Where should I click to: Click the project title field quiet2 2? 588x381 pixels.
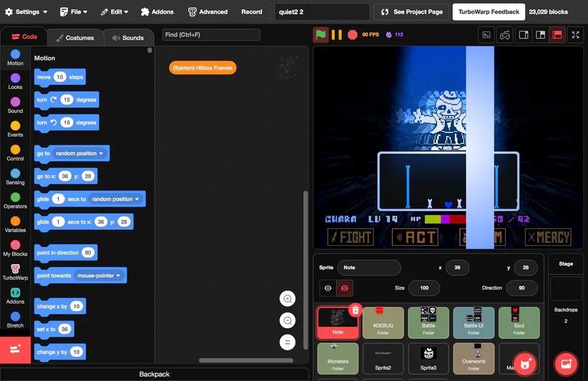coord(322,12)
